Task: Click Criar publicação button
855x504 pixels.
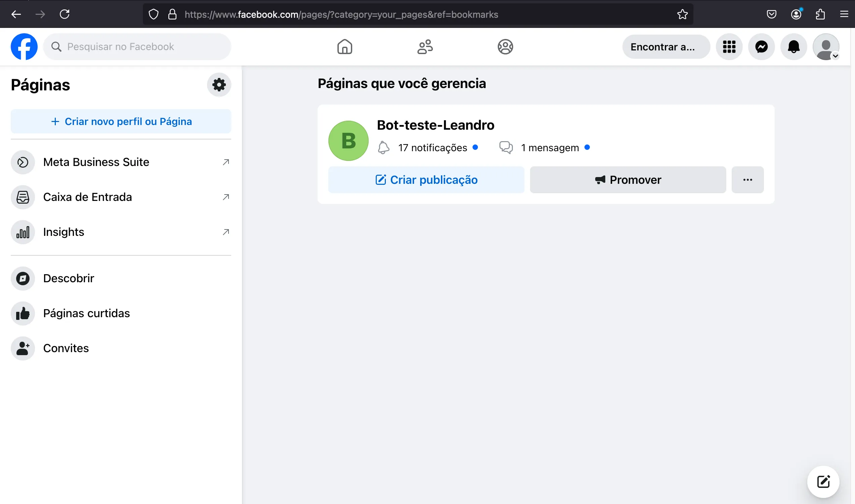Action: tap(426, 180)
